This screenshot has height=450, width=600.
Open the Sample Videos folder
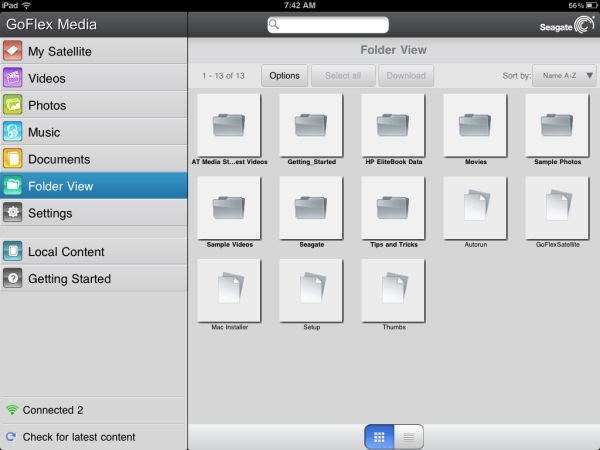[x=229, y=208]
